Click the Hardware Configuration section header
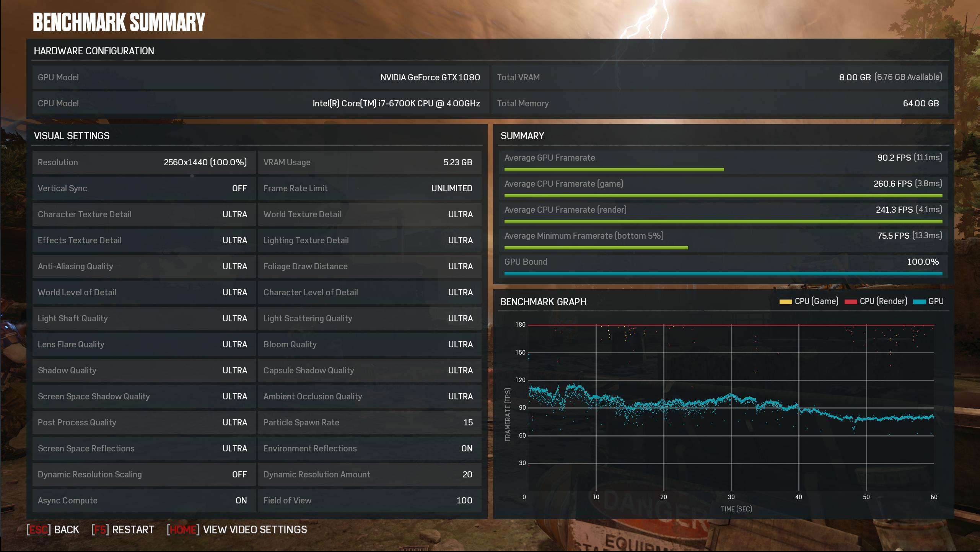The width and height of the screenshot is (980, 552). [94, 51]
